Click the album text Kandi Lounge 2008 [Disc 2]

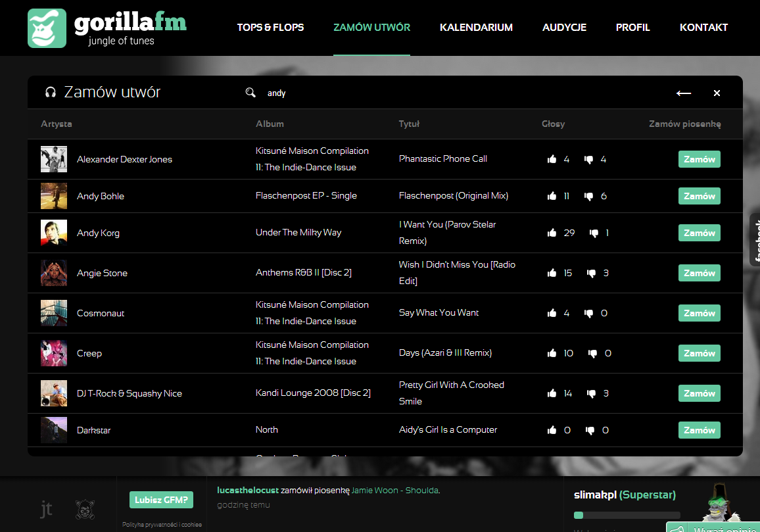(x=313, y=393)
